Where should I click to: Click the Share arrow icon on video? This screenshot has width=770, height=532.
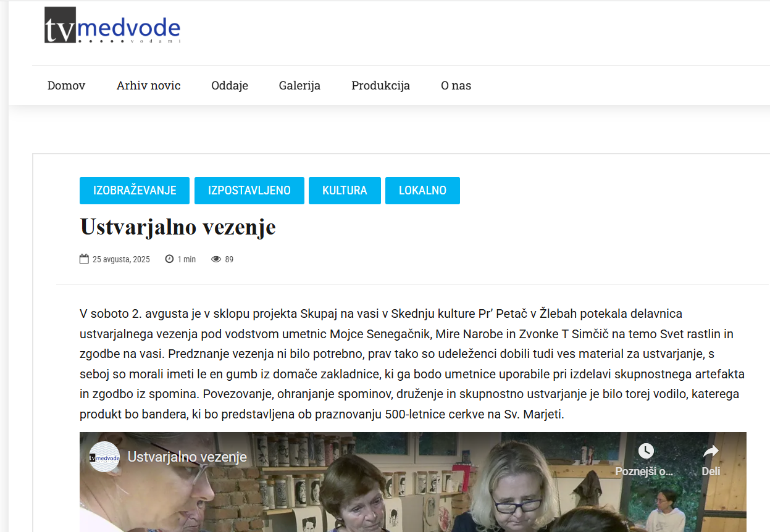tap(711, 451)
